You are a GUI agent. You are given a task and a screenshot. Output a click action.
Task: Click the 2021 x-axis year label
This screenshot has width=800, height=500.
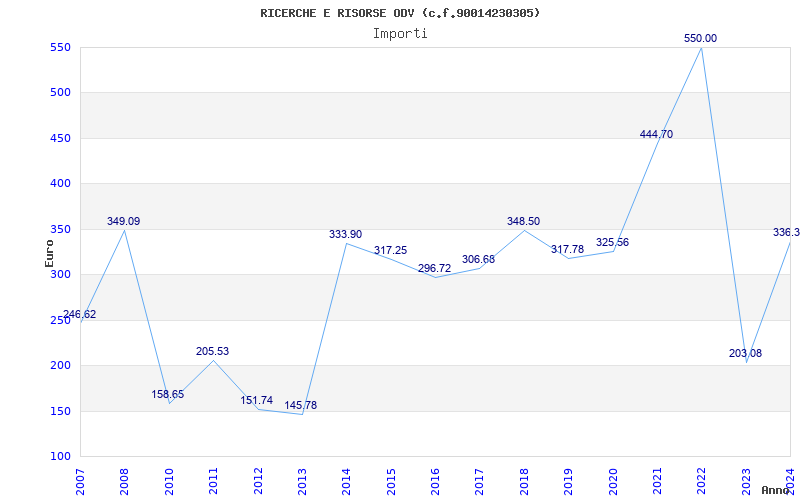tap(657, 481)
